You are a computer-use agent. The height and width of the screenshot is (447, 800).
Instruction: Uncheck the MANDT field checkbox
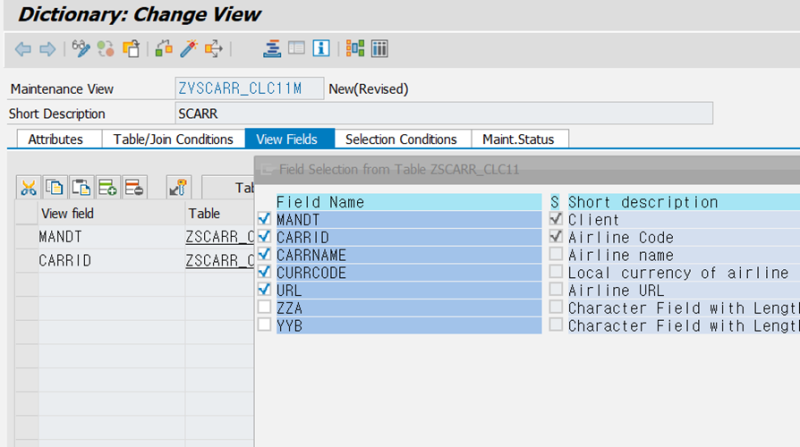264,219
